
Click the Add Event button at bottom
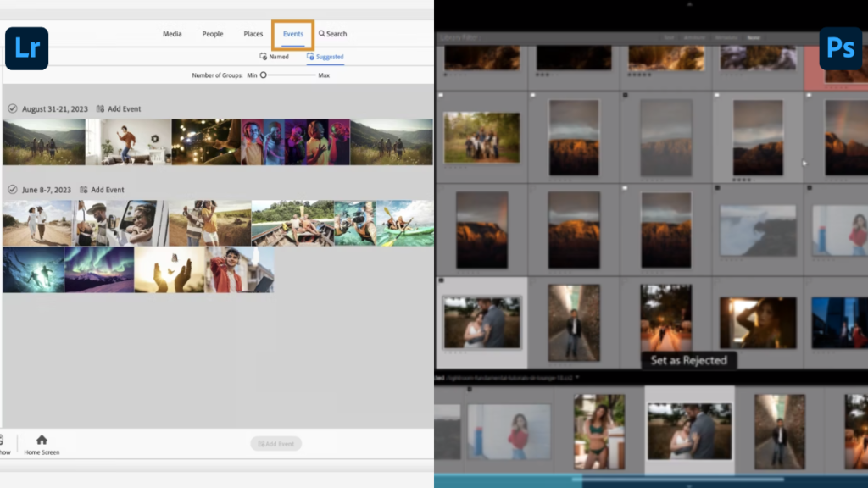275,443
